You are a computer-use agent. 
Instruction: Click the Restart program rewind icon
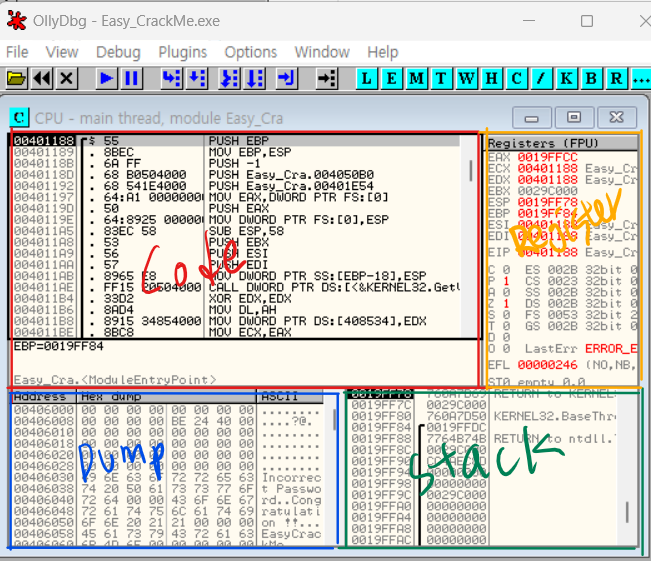click(x=42, y=78)
